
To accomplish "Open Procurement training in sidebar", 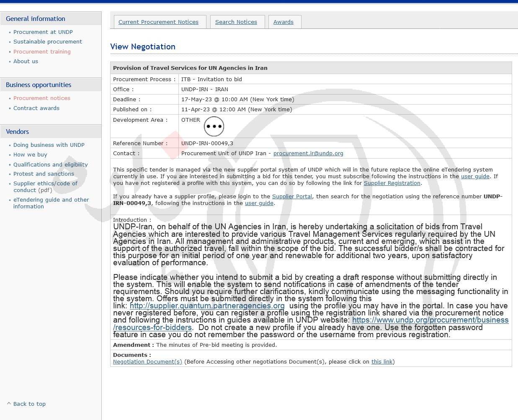I will 42,52.
